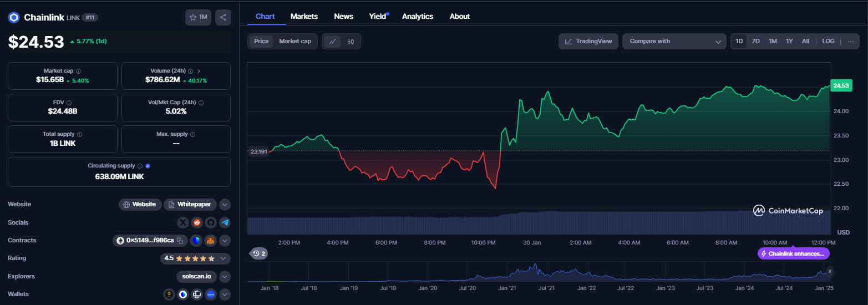Click the Chainlink hexagon logo

coord(14,17)
